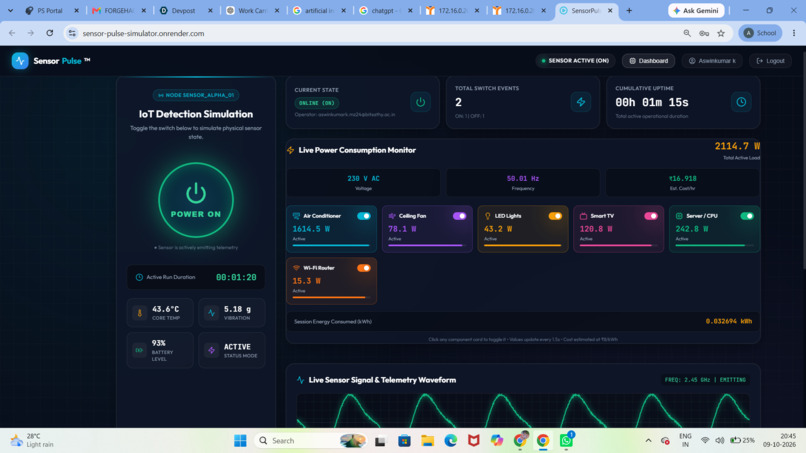Click the NODE SENSOR_ALPHA_01 badge
The height and width of the screenshot is (453, 806).
coord(196,95)
